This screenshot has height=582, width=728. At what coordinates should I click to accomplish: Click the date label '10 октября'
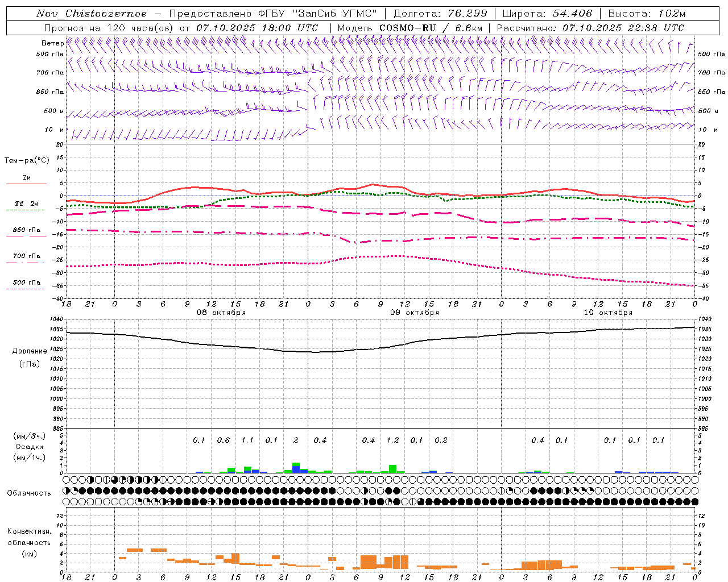(608, 313)
